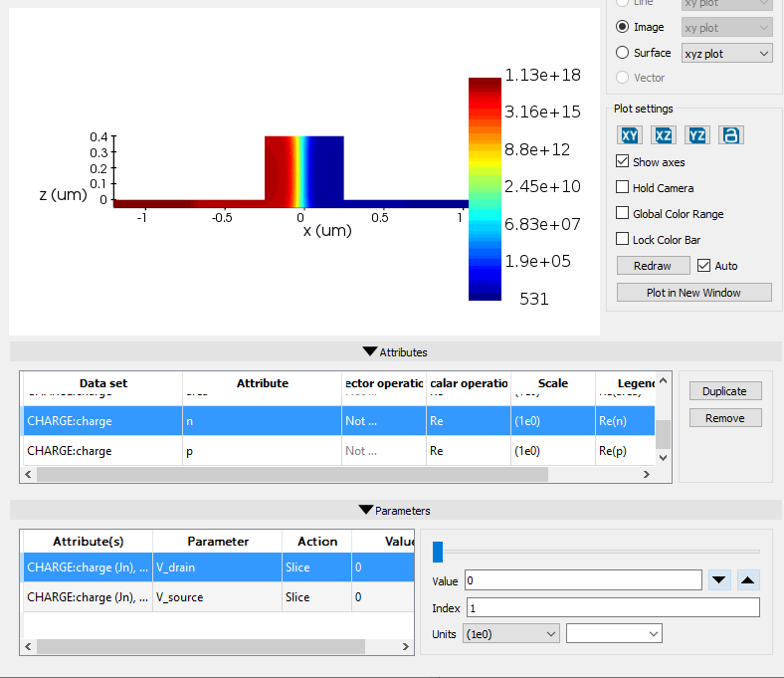The width and height of the screenshot is (784, 678).
Task: Select the CHARGE:charge p attribute row
Action: coord(339,451)
